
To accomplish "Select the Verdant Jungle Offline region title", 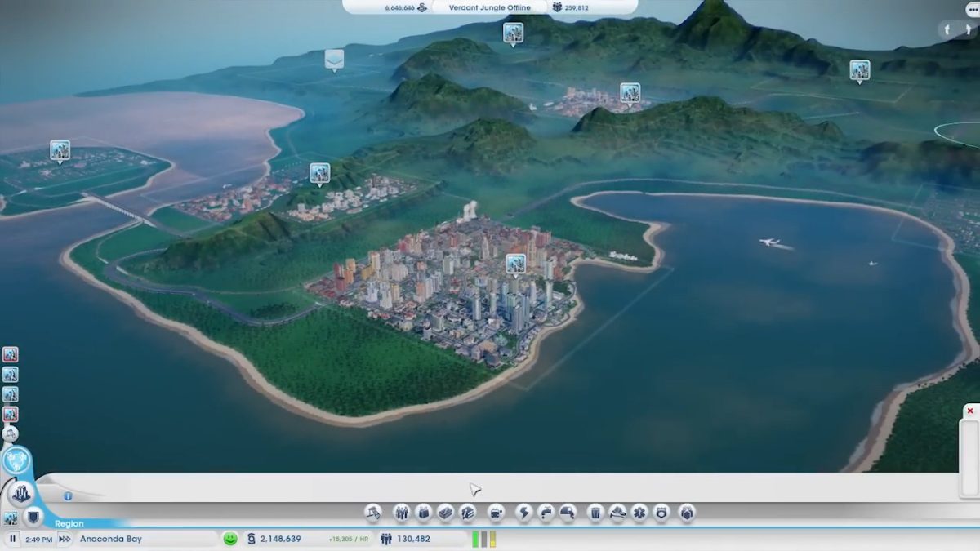I will click(489, 7).
